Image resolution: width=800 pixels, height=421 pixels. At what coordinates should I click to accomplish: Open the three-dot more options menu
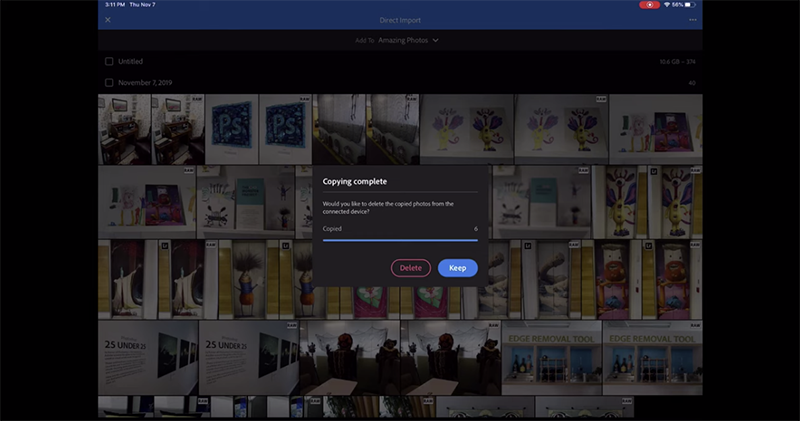point(692,20)
